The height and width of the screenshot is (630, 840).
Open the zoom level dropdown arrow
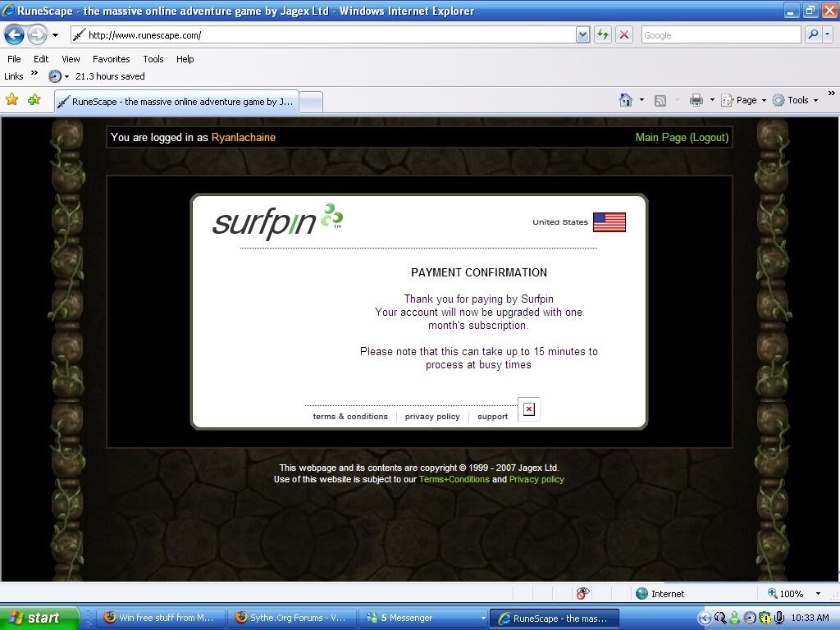(818, 594)
